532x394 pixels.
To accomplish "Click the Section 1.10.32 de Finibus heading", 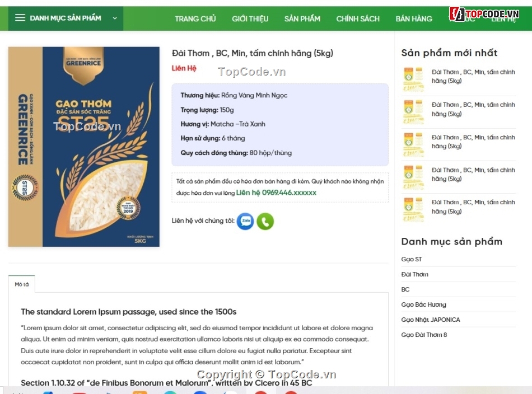I will 166,383.
